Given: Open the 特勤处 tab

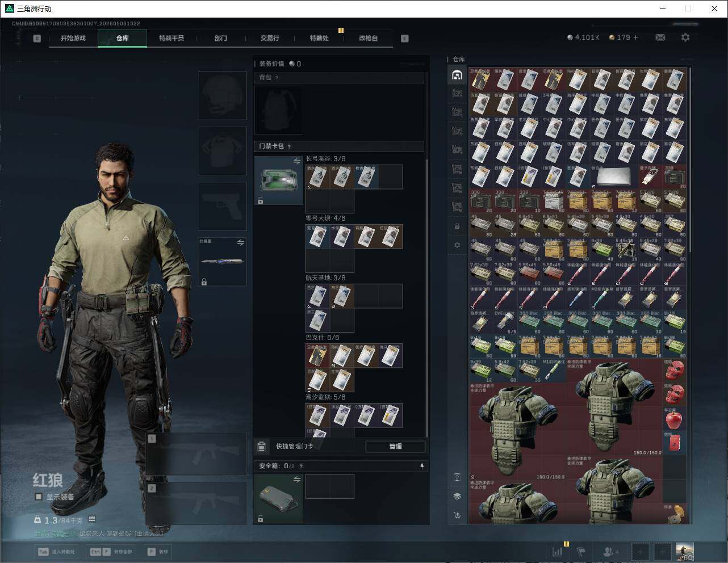Looking at the screenshot, I should click(319, 38).
